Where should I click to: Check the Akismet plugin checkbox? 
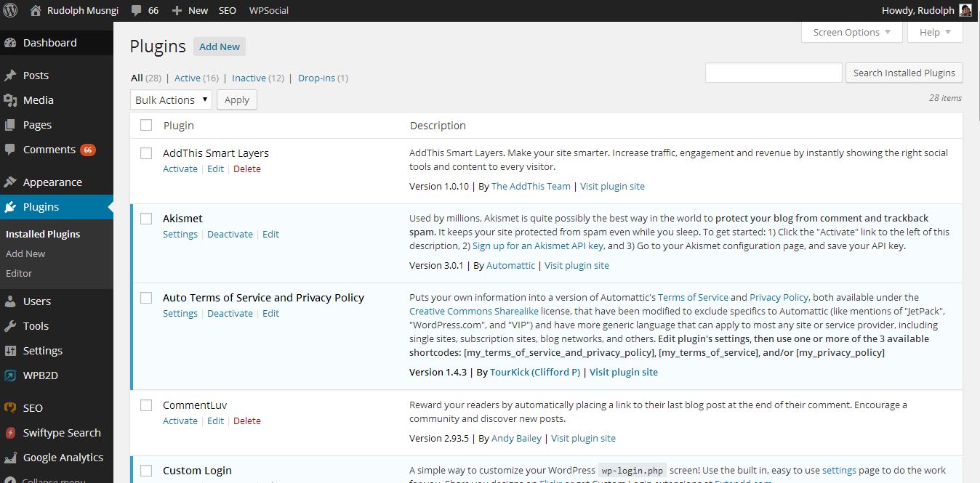pyautogui.click(x=146, y=219)
